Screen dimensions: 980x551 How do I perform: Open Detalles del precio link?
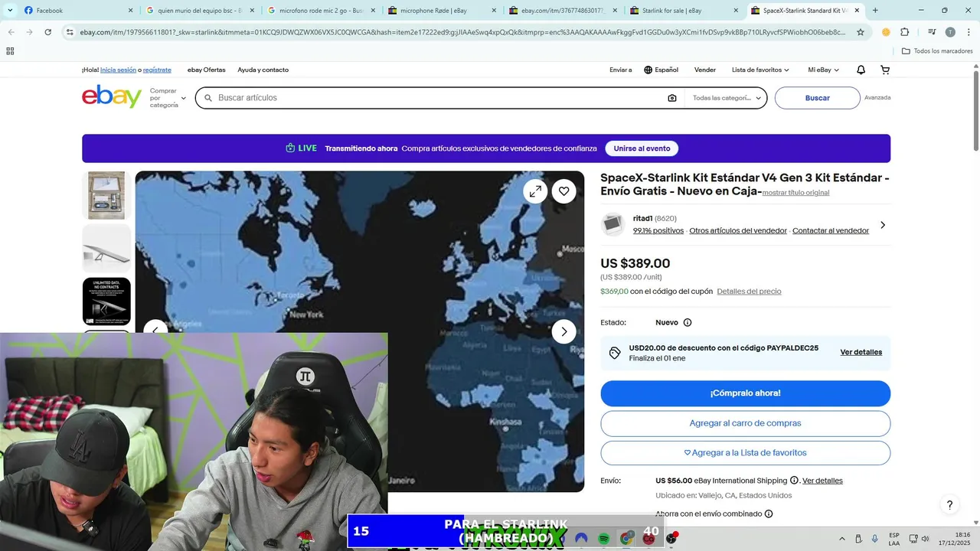(749, 292)
